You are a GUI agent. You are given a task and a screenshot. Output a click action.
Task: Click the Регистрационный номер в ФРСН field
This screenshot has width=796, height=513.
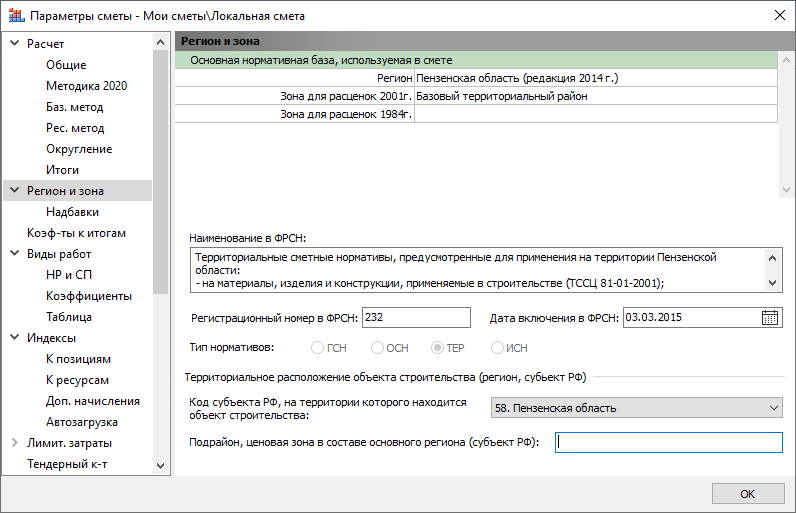point(416,318)
